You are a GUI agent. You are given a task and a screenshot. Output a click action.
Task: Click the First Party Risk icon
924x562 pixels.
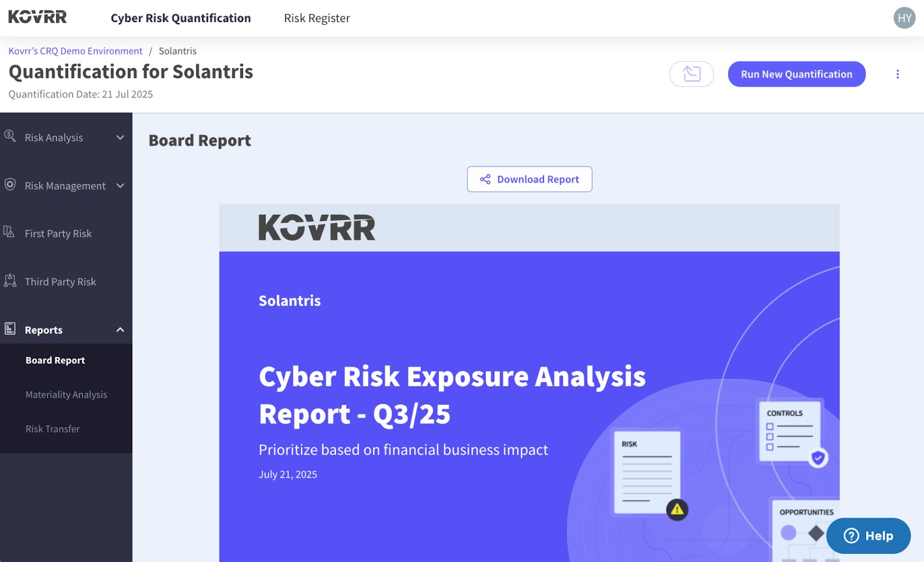pos(9,232)
